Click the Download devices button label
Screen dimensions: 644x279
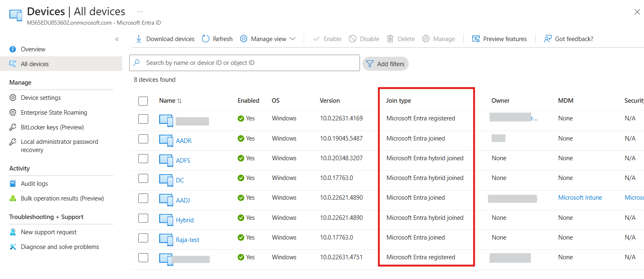[x=170, y=39]
